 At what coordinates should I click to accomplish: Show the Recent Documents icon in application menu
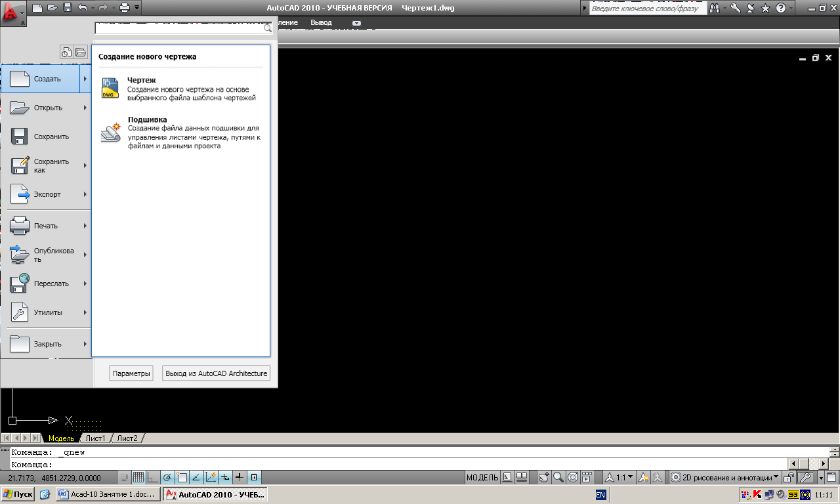(x=66, y=52)
